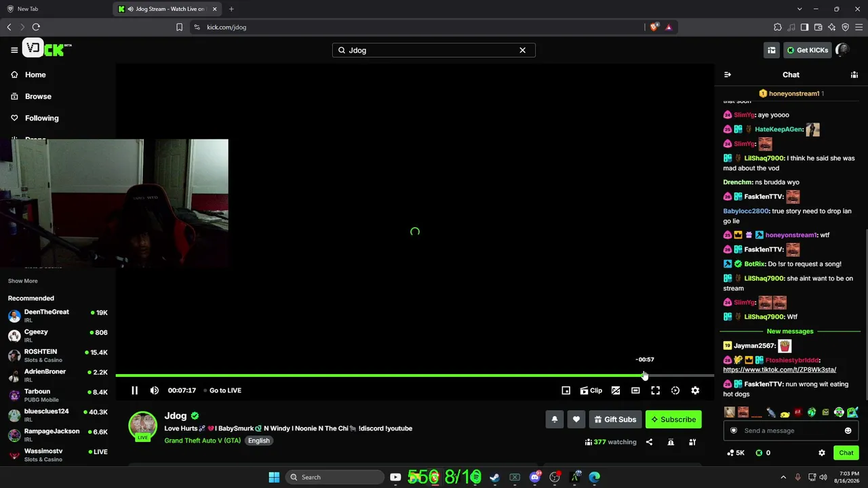Clear the search box with X
Image resolution: width=868 pixels, height=488 pixels.
pos(522,50)
